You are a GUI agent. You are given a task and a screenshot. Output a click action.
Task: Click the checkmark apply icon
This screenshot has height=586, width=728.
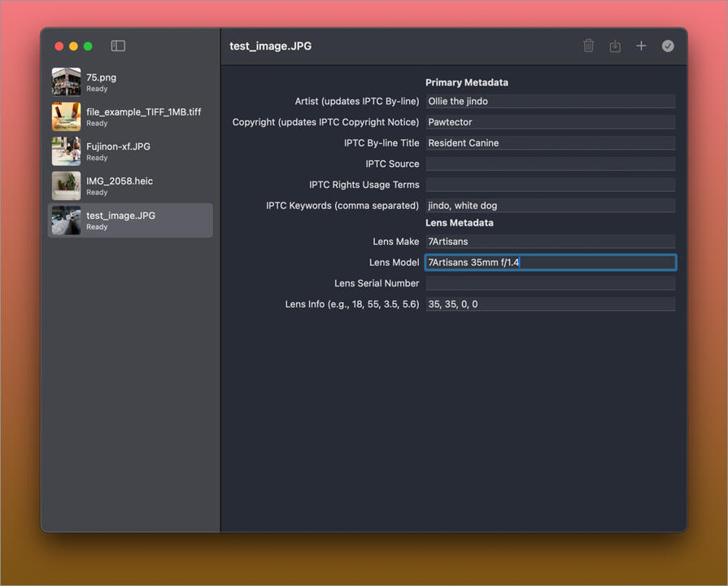point(668,46)
